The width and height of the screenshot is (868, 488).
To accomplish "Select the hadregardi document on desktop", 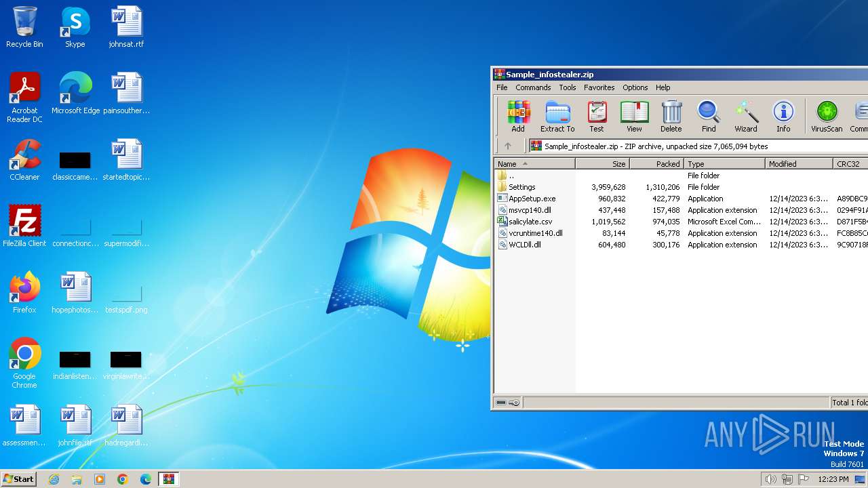I will coord(126,426).
